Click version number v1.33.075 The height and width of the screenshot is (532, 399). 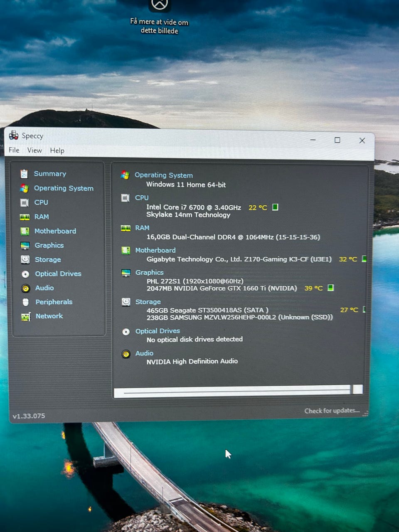tap(29, 416)
